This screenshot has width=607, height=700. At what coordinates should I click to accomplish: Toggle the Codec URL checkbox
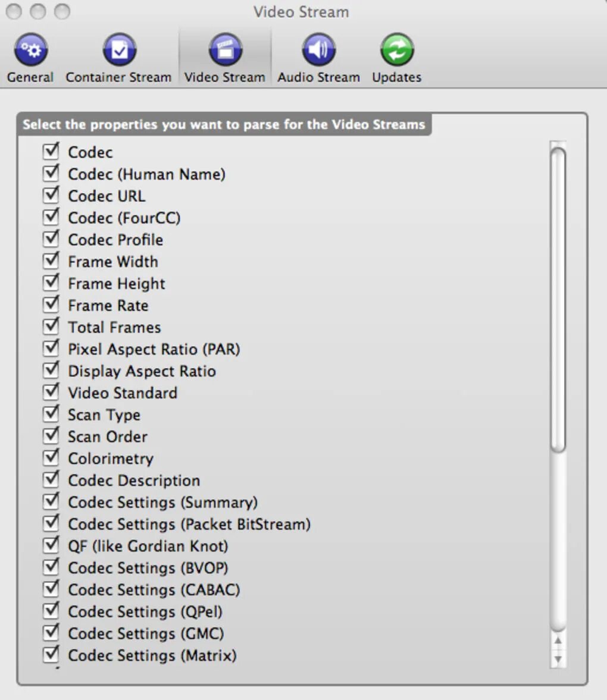51,195
